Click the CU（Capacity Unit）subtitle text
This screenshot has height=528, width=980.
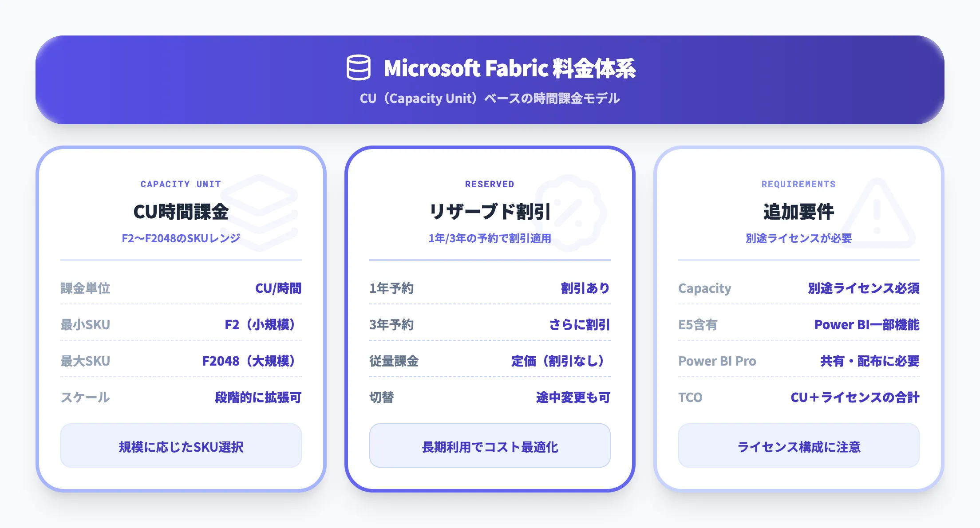click(490, 99)
